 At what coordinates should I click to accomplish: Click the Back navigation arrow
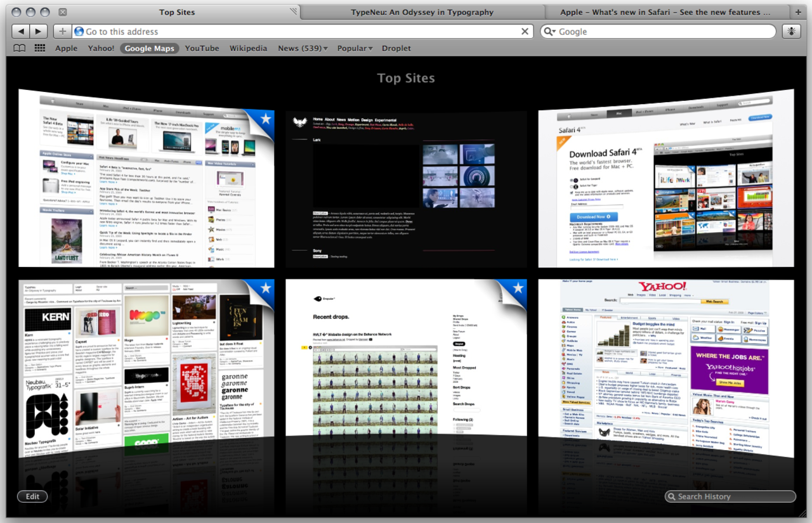pos(21,32)
